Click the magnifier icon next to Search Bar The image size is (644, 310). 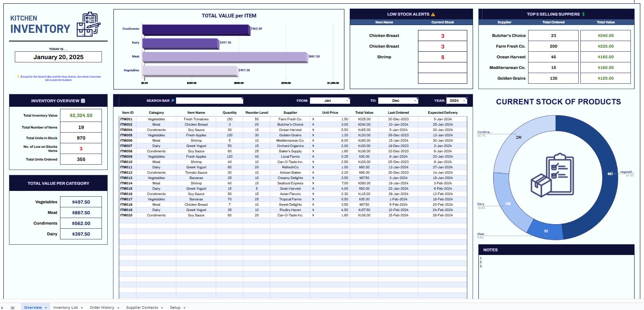click(173, 101)
